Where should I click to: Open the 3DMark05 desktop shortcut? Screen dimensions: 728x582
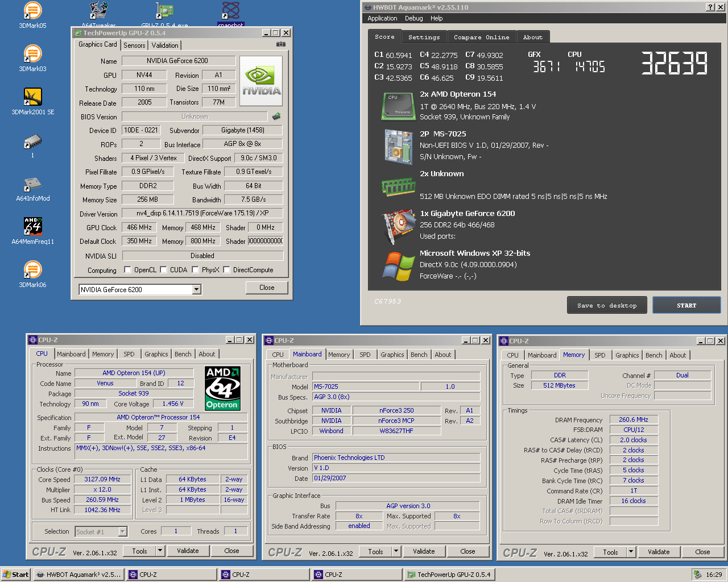[x=32, y=15]
